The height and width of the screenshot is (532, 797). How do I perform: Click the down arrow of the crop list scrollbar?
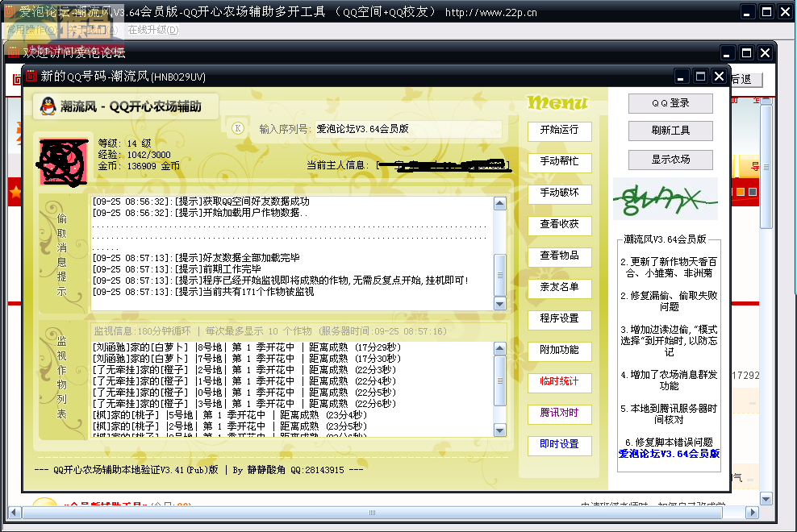pos(500,430)
